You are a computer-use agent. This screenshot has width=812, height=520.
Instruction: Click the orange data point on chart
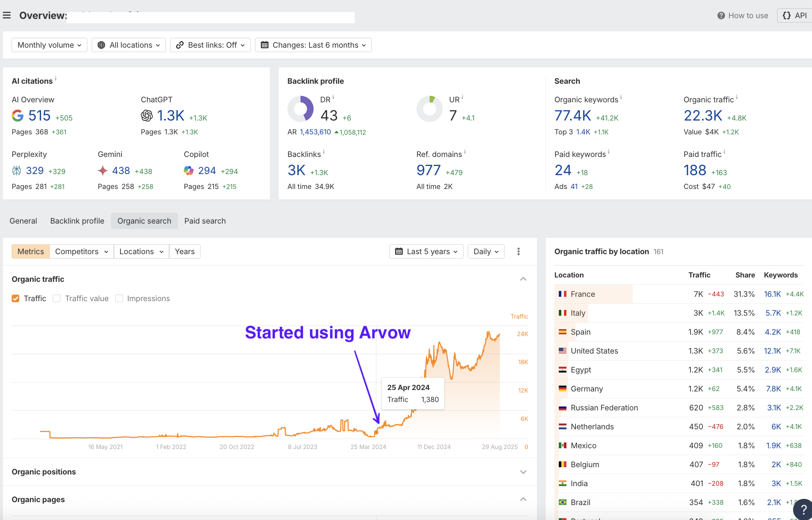376,432
